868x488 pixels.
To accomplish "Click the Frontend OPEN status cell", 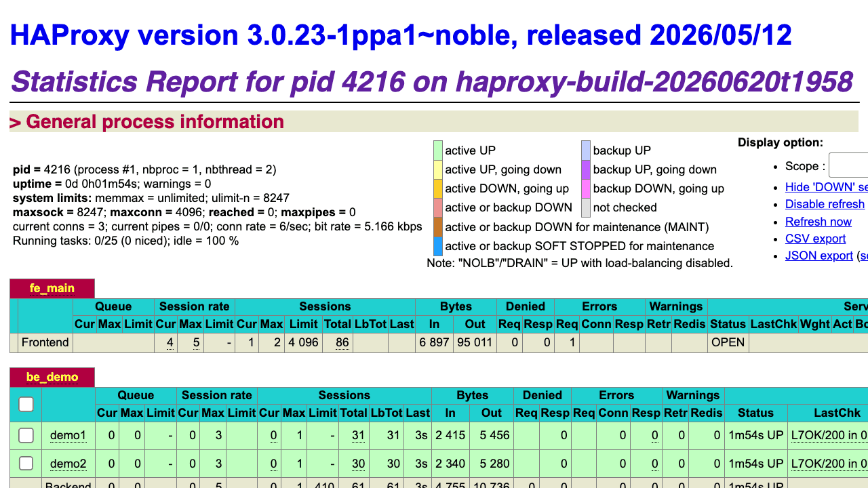I will point(728,342).
